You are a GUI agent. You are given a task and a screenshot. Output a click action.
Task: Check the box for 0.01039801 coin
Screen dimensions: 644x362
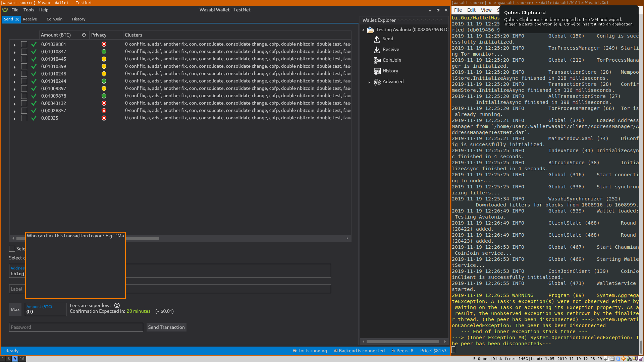[24, 44]
